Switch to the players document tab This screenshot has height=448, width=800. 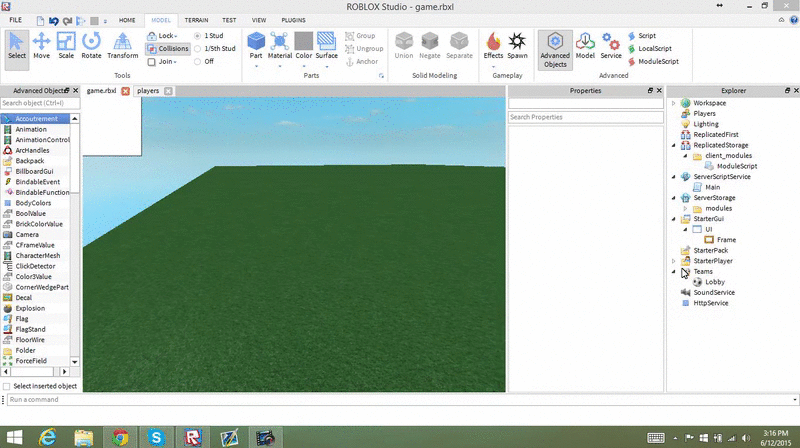148,91
